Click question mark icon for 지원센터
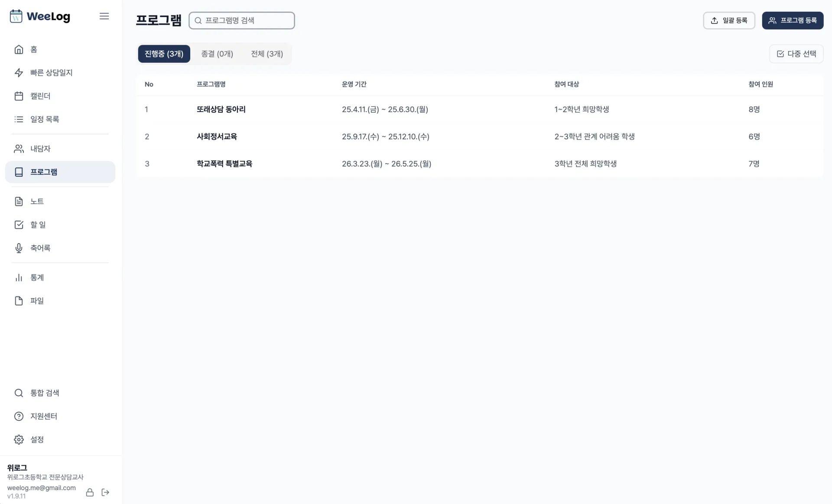Viewport: 832px width, 504px height. (19, 416)
